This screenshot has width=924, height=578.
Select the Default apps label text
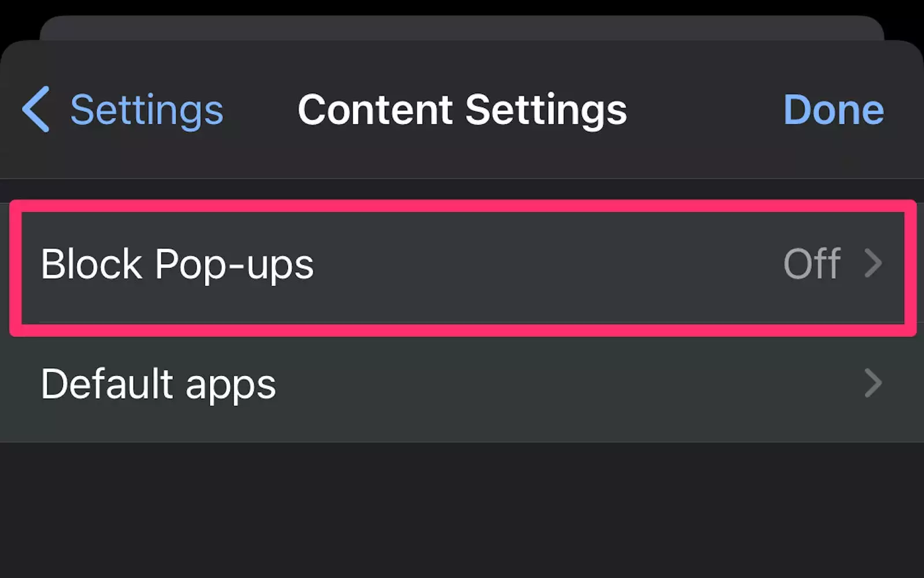158,384
